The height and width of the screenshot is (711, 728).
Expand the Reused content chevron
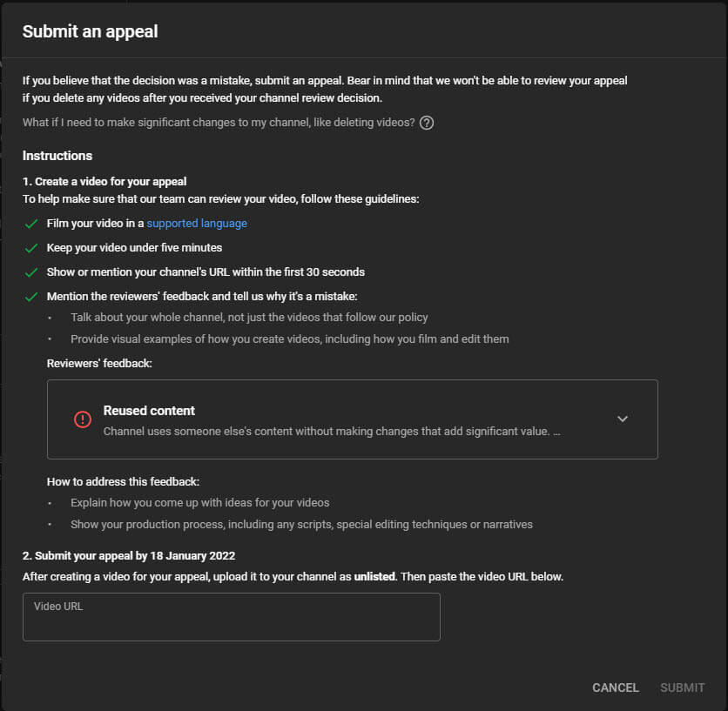coord(622,419)
